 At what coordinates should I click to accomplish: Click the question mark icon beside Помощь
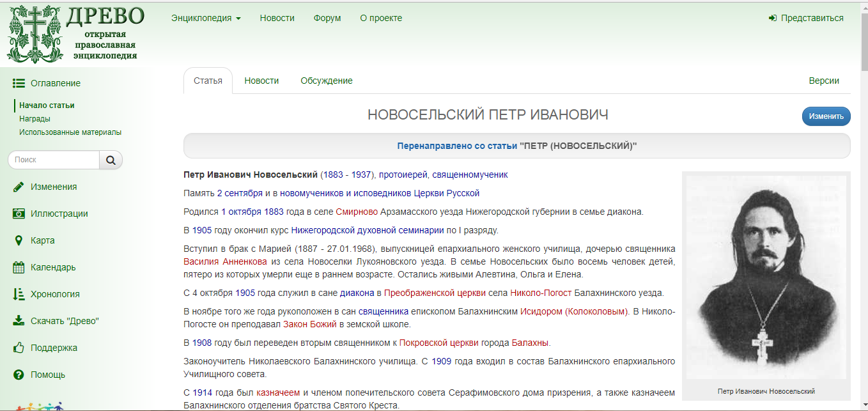(19, 375)
